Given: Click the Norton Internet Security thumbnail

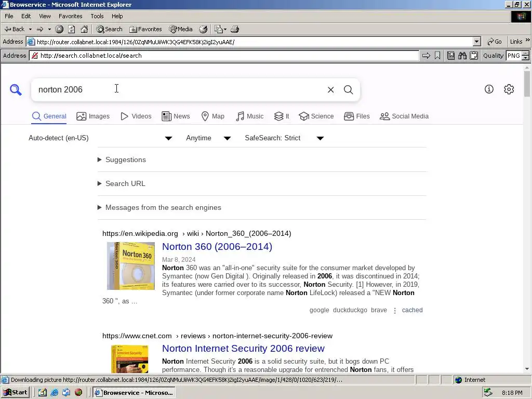Looking at the screenshot, I should [129, 358].
